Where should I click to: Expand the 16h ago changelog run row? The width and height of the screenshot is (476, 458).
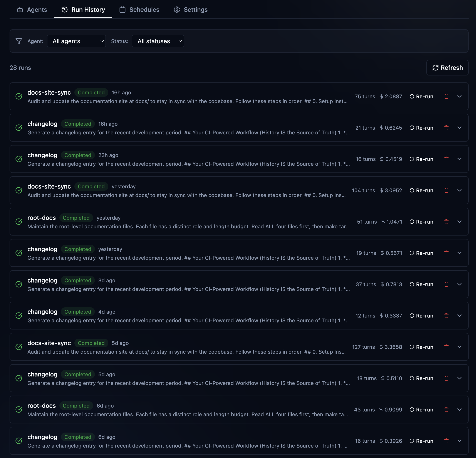coord(459,128)
